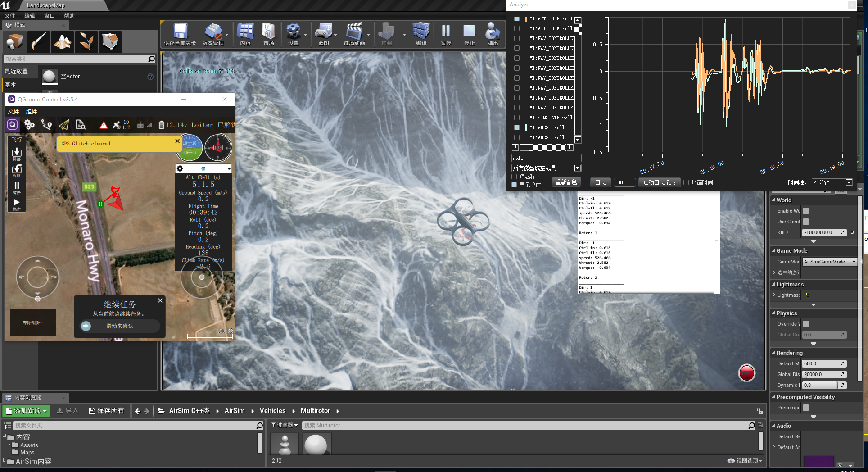Enable the 地面时间 checkbox

(686, 182)
